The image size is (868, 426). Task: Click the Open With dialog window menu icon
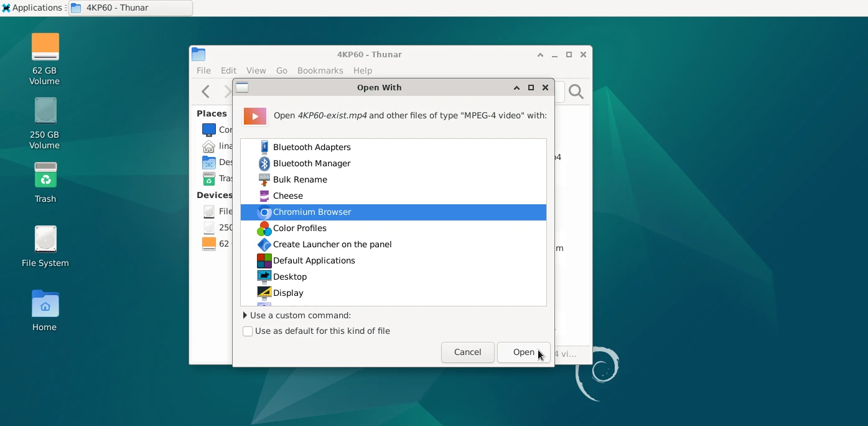[243, 88]
